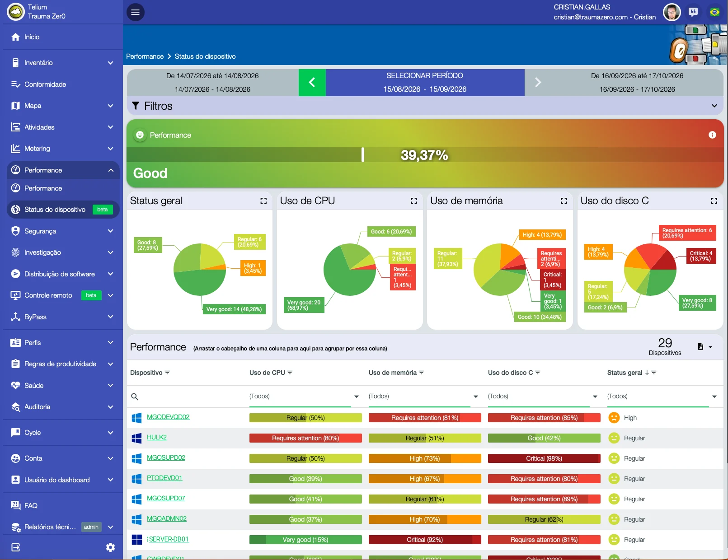The image size is (728, 560).
Task: Select Performance submenu item
Action: click(63, 188)
